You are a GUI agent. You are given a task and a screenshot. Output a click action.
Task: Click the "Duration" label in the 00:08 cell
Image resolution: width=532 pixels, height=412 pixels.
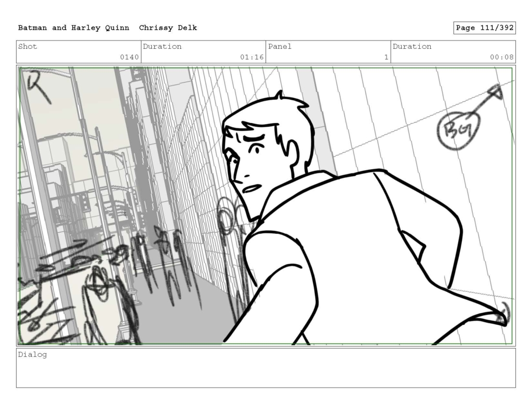pyautogui.click(x=412, y=46)
